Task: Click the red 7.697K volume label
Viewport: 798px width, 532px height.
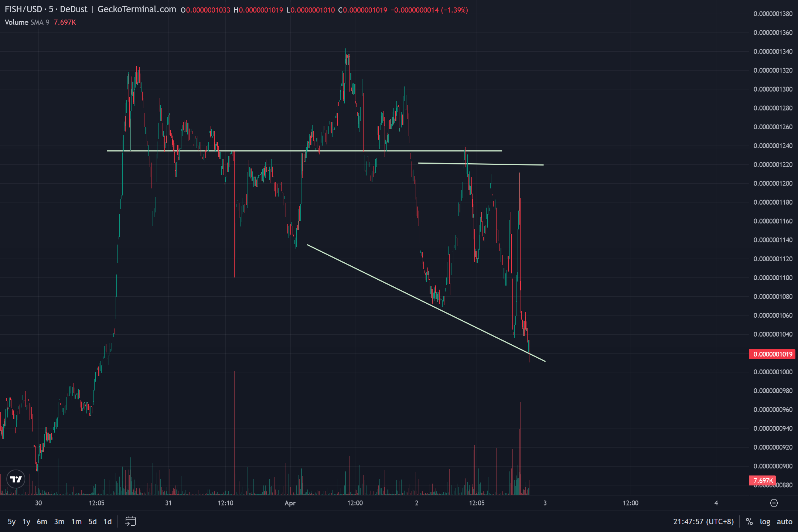Action: click(x=763, y=480)
